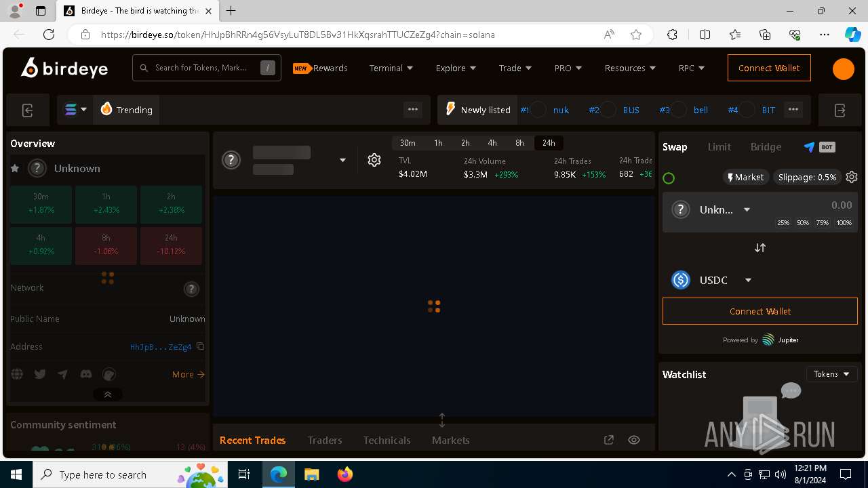The width and height of the screenshot is (868, 488).
Task: Switch to the Bridge tab
Action: pos(766,147)
